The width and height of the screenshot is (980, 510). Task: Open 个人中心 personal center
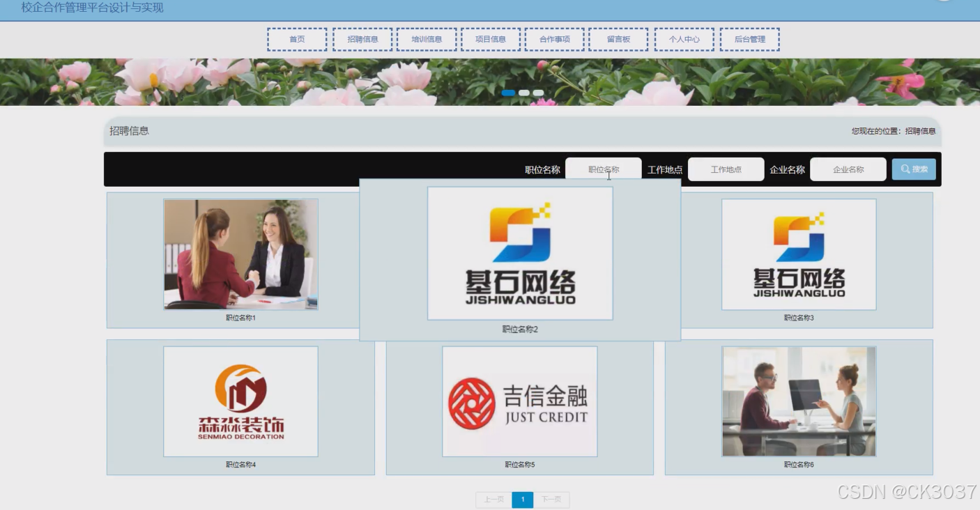click(x=684, y=39)
